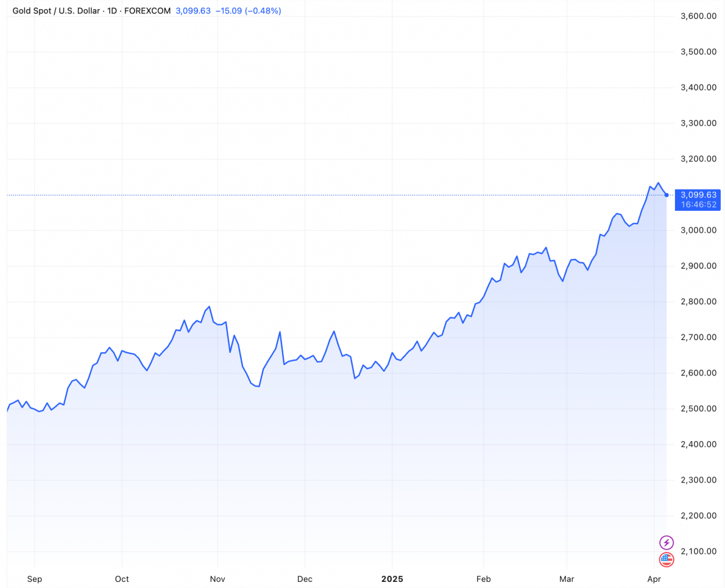Click the Nov label on the time axis
This screenshot has height=588, width=725.
217,579
